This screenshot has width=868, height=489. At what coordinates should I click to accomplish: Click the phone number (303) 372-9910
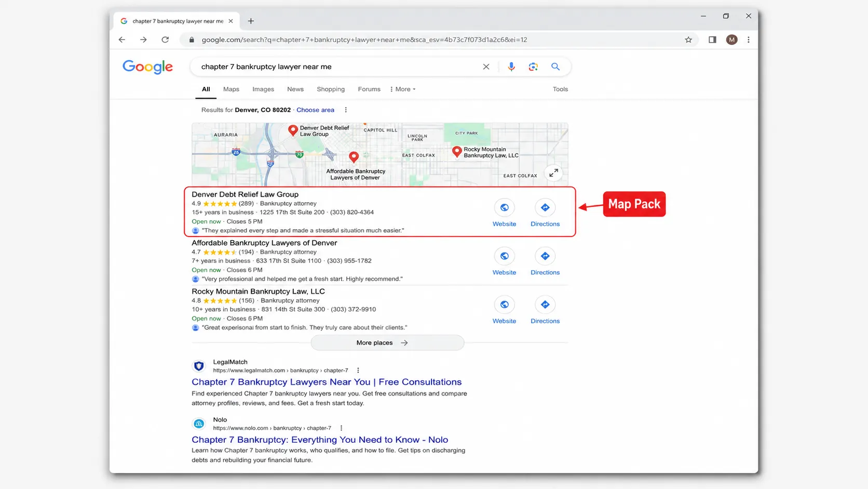(x=354, y=309)
